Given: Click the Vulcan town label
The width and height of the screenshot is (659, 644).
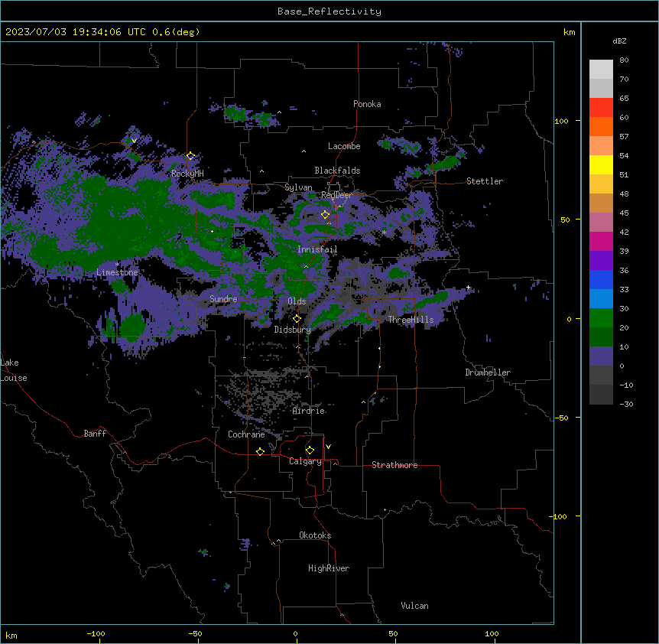Looking at the screenshot, I should tap(415, 606).
